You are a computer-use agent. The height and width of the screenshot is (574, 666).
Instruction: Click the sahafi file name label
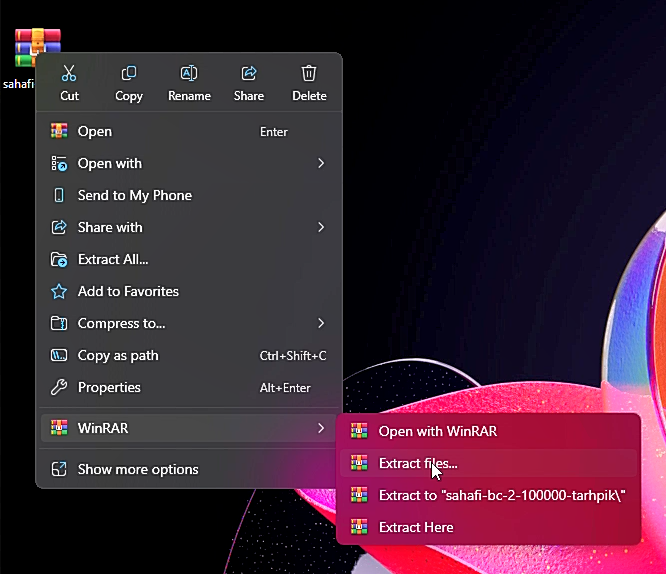point(18,84)
